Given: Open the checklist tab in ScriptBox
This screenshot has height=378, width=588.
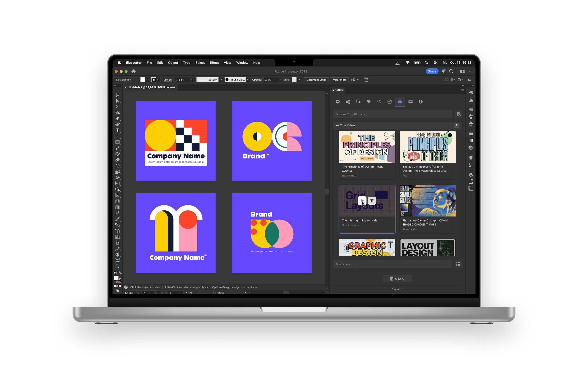Looking at the screenshot, I should click(x=389, y=102).
